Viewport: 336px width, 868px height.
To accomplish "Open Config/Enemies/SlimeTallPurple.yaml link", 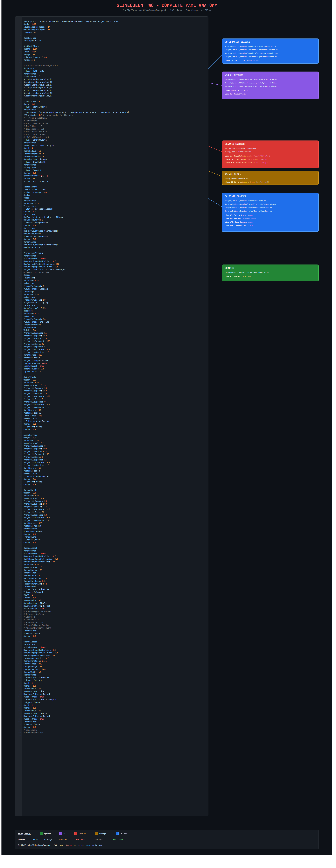I will pos(241,148).
